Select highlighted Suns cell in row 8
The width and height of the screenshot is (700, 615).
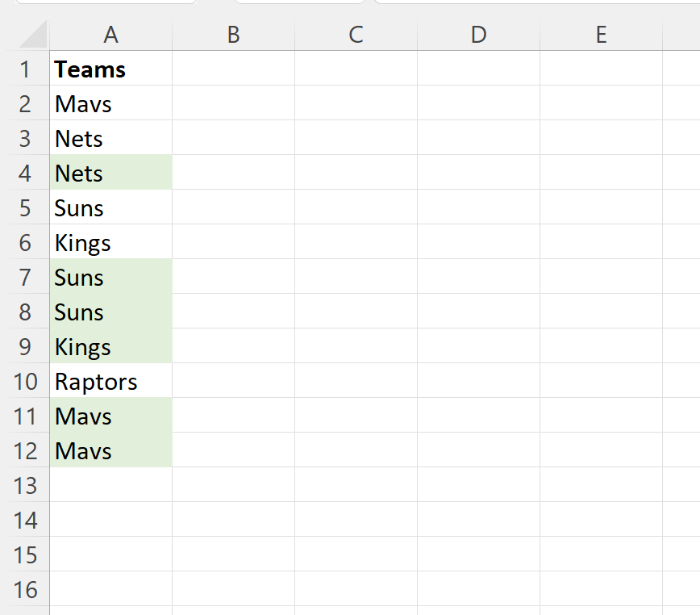point(110,311)
